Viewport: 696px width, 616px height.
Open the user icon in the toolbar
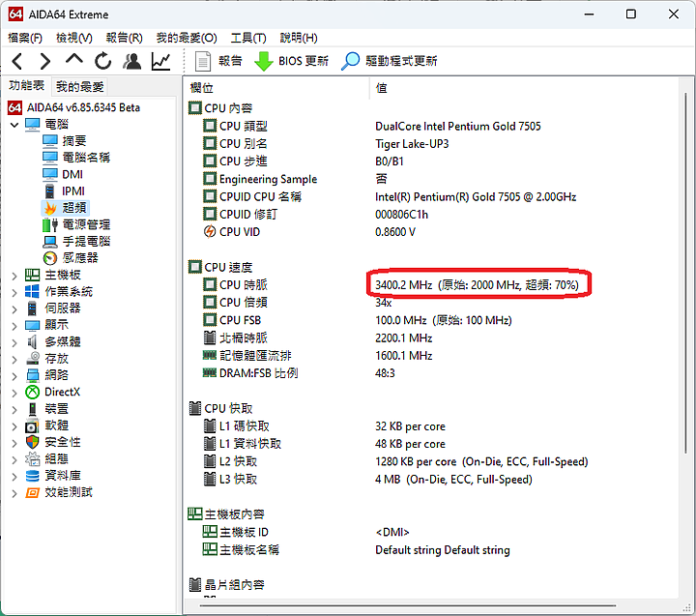pyautogui.click(x=131, y=61)
